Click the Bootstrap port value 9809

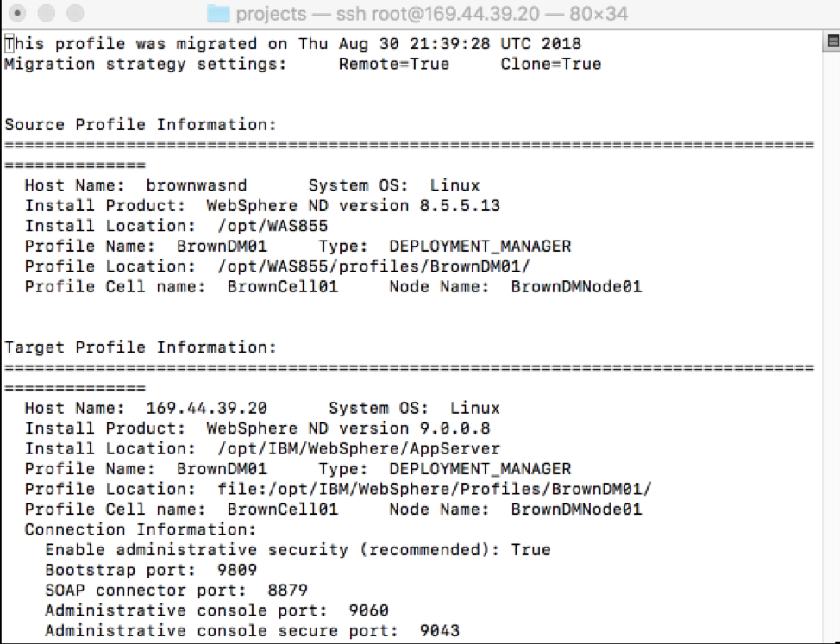pos(236,570)
